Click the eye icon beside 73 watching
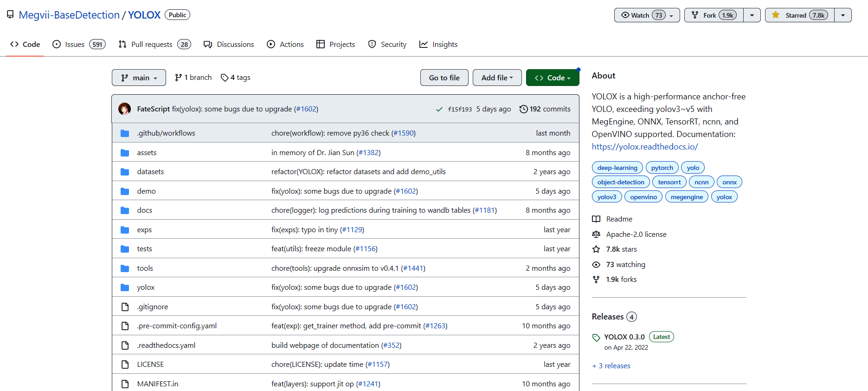This screenshot has width=868, height=391. coord(596,265)
